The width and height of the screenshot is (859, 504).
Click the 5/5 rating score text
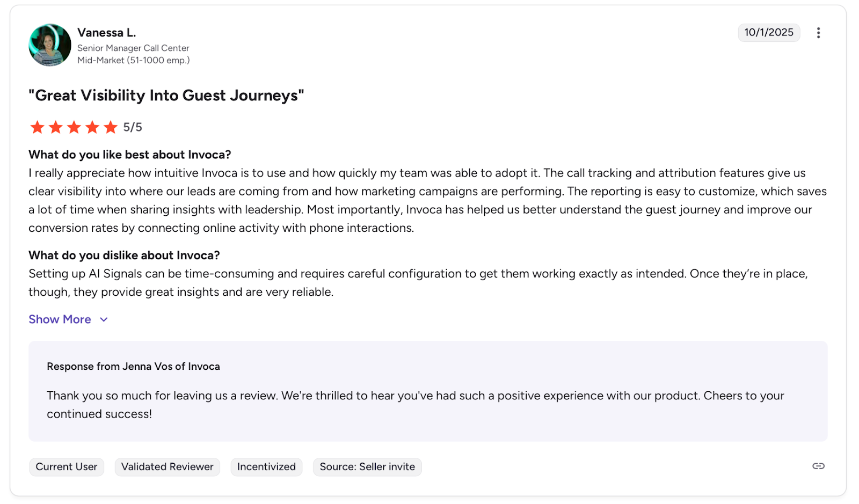point(133,127)
